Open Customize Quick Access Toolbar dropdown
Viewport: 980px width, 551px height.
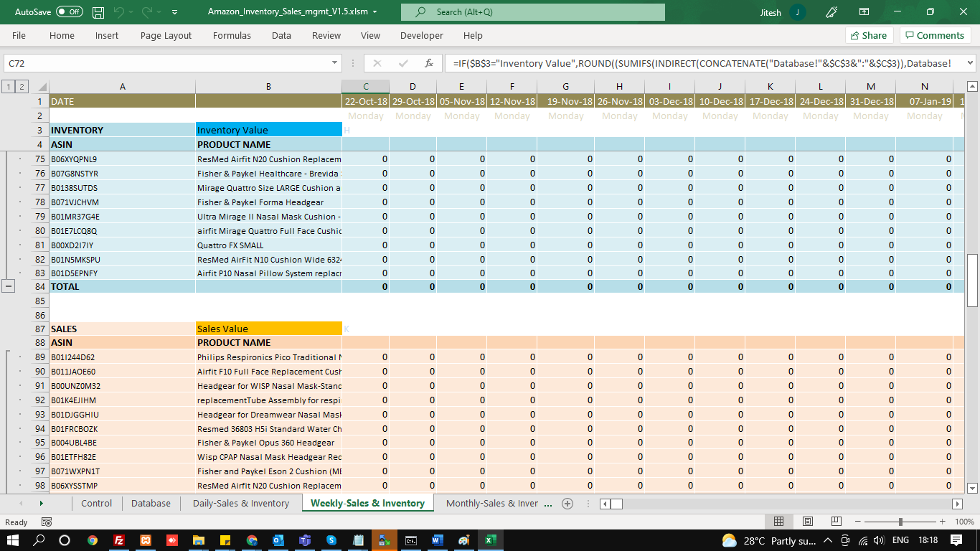(x=176, y=12)
